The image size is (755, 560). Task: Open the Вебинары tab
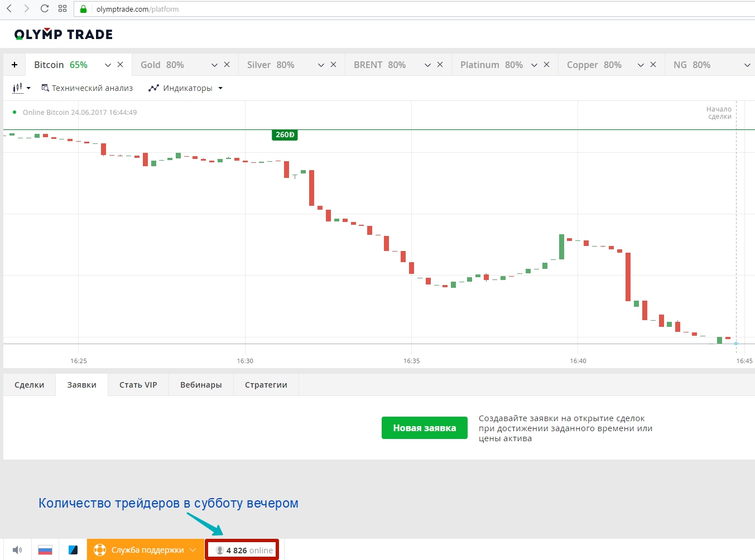(201, 385)
